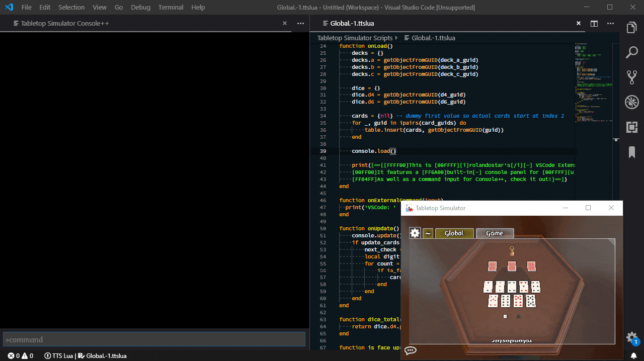This screenshot has height=361, width=644.
Task: Open the Debug view with bug icon
Action: pos(632,102)
